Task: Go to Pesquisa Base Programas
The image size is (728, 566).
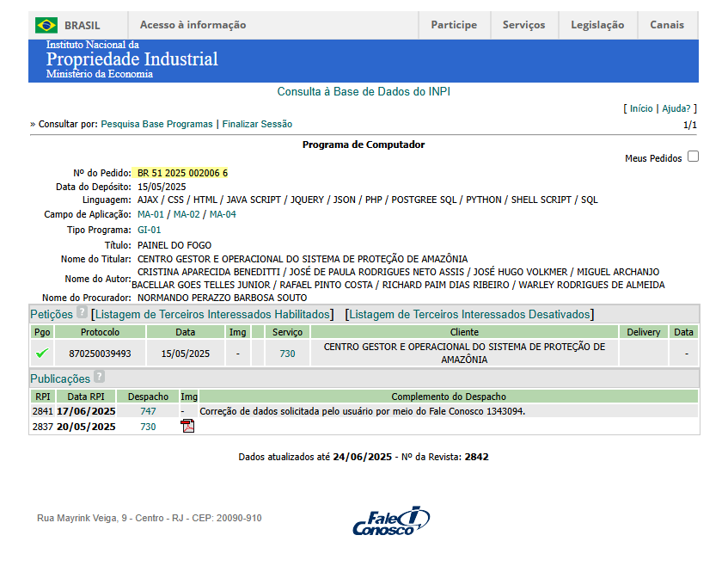Action: (156, 124)
